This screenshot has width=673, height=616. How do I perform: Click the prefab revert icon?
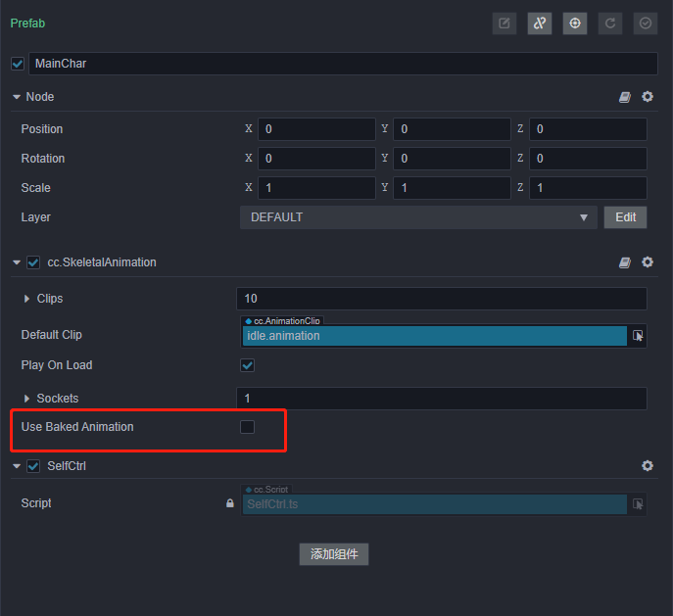tap(610, 24)
